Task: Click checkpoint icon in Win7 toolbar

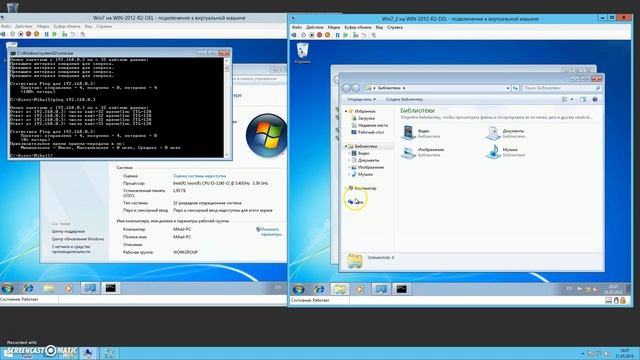Action: coord(64,34)
